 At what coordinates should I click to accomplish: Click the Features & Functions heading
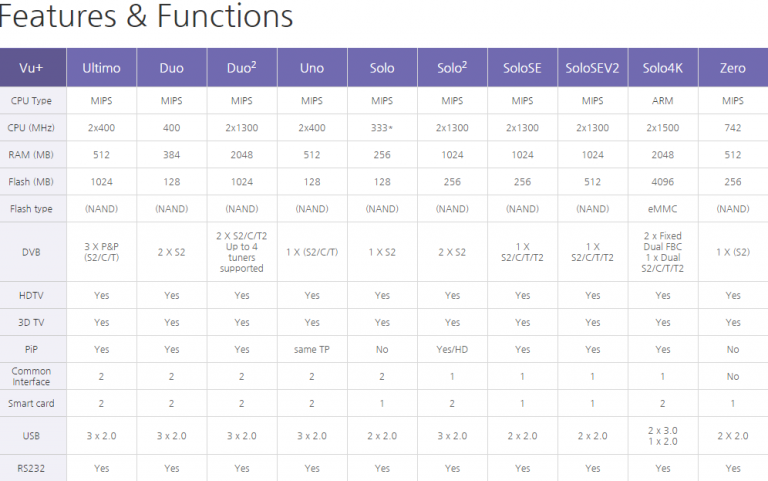point(146,17)
